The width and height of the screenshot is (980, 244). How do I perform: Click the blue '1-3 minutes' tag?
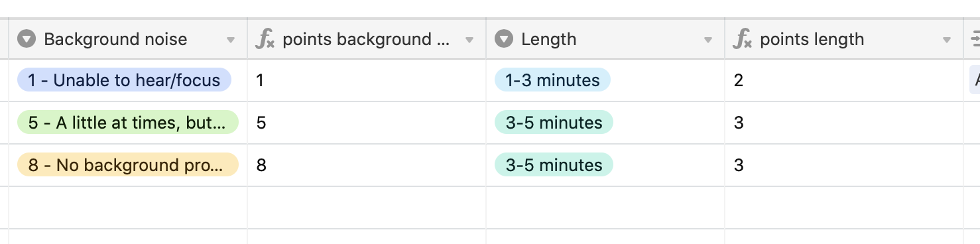[552, 80]
